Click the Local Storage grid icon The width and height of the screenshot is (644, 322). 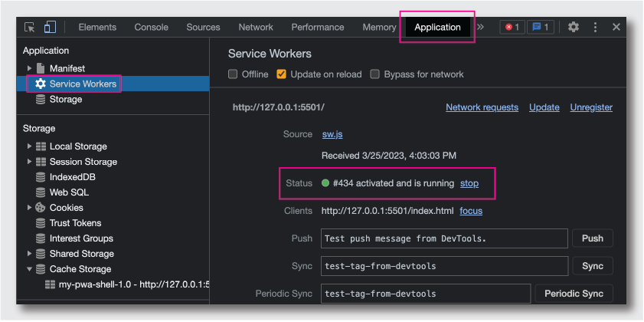point(41,146)
